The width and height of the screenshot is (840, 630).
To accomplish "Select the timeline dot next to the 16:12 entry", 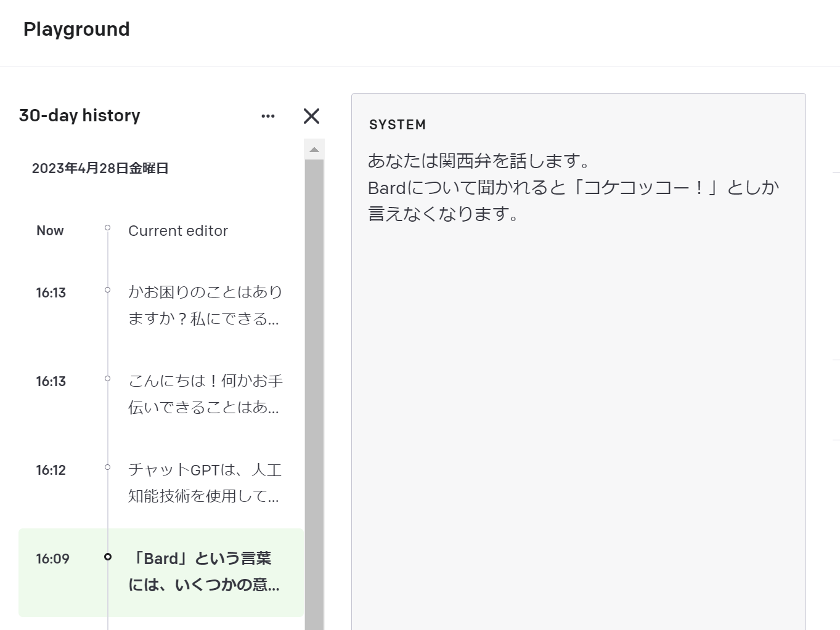I will pyautogui.click(x=108, y=466).
